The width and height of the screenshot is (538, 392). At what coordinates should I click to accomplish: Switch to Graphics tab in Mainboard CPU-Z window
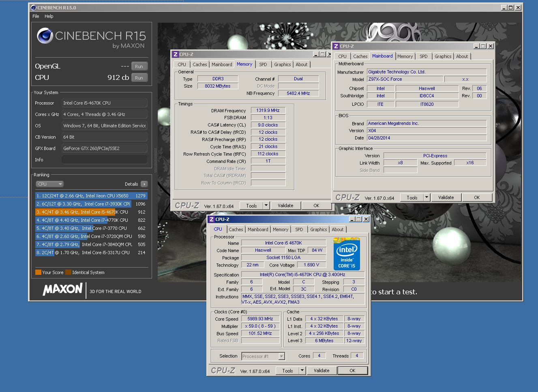[x=443, y=56]
